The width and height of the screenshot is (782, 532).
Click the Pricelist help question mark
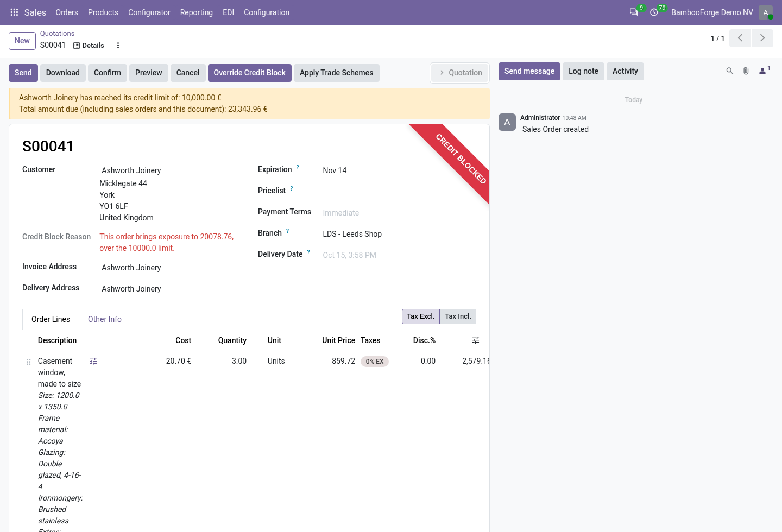click(x=292, y=188)
